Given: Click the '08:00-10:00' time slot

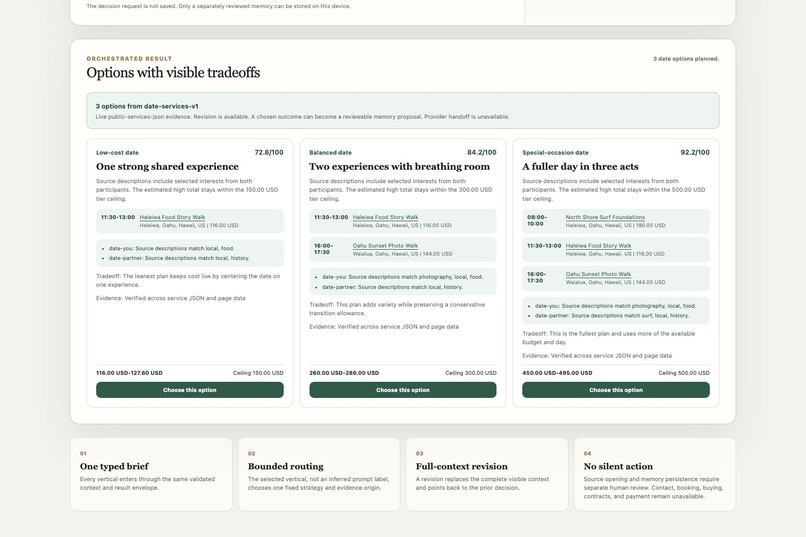Looking at the screenshot, I should [x=537, y=220].
